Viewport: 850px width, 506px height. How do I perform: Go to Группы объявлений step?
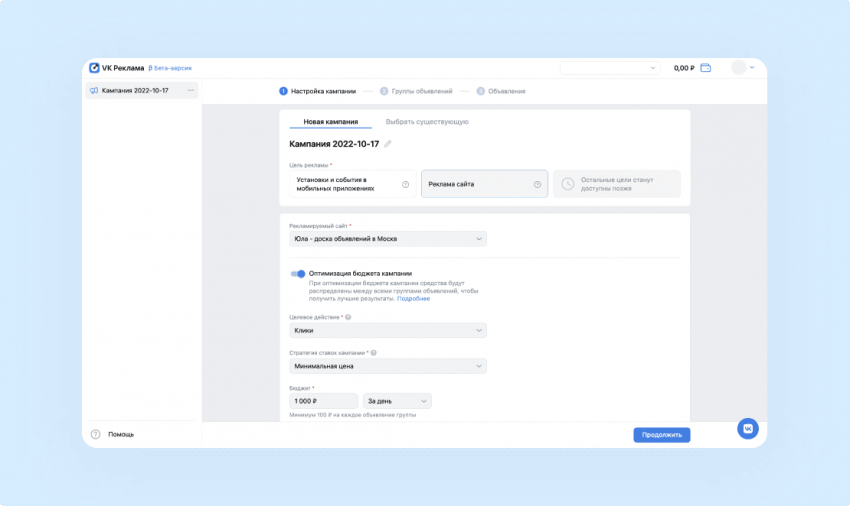point(416,91)
